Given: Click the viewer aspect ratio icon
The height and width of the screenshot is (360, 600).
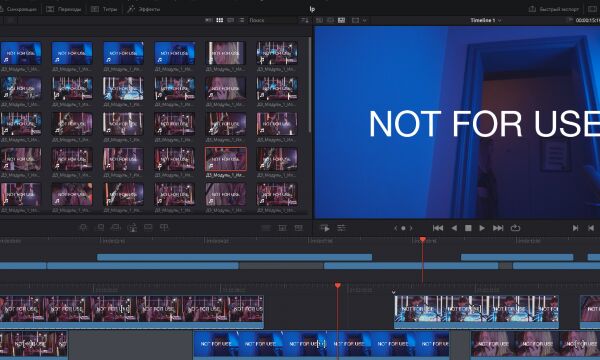Looking at the screenshot, I should tap(355, 20).
